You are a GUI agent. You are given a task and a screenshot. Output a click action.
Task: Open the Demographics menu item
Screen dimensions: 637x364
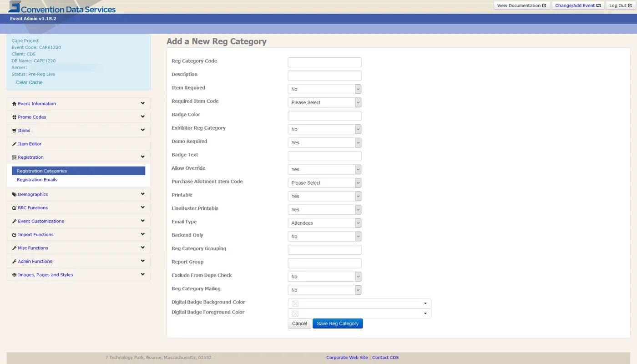[x=33, y=194]
